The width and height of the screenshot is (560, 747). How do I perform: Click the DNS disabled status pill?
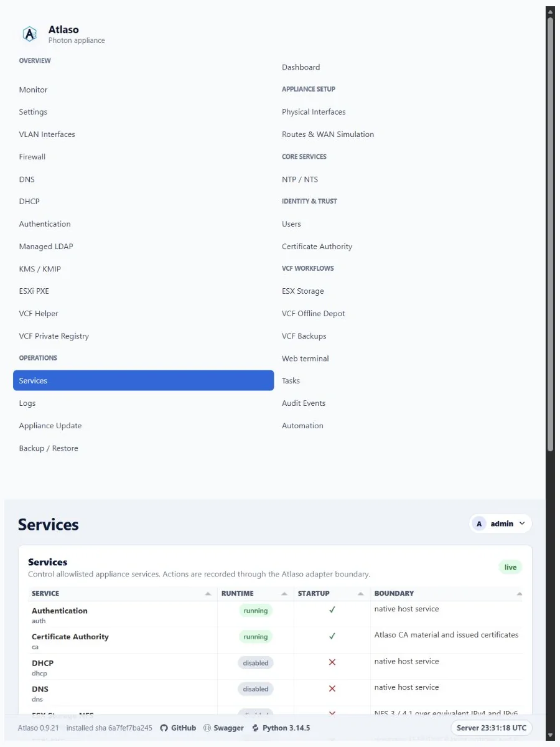[256, 689]
